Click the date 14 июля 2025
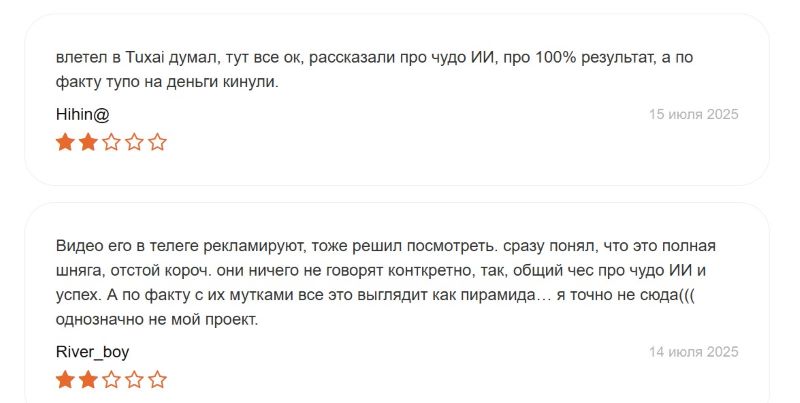This screenshot has height=403, width=800. pyautogui.click(x=693, y=352)
